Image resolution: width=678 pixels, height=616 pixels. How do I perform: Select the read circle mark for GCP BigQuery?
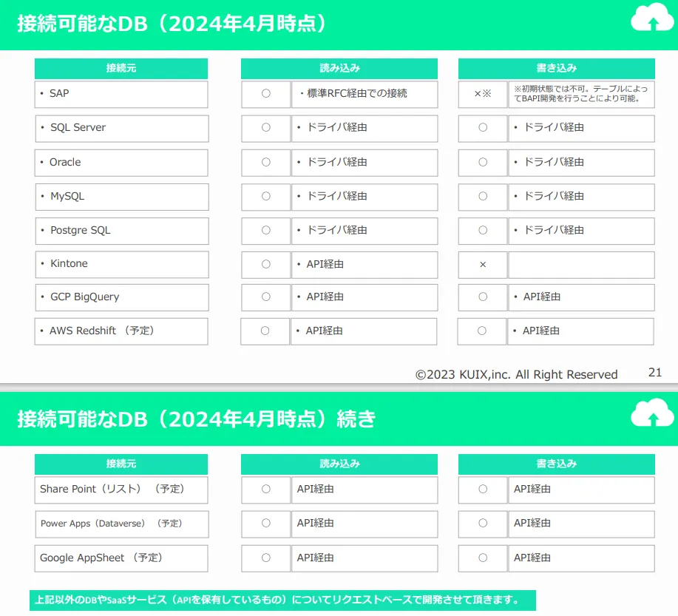[x=266, y=297]
